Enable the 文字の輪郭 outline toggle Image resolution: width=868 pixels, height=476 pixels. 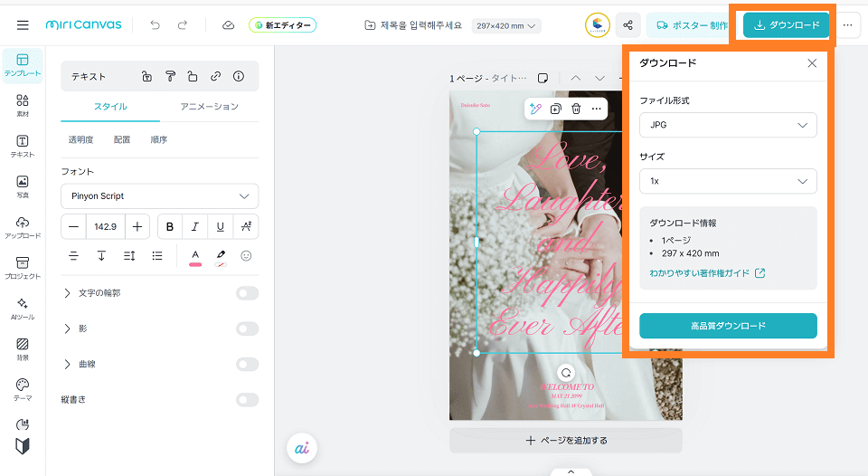pos(247,293)
